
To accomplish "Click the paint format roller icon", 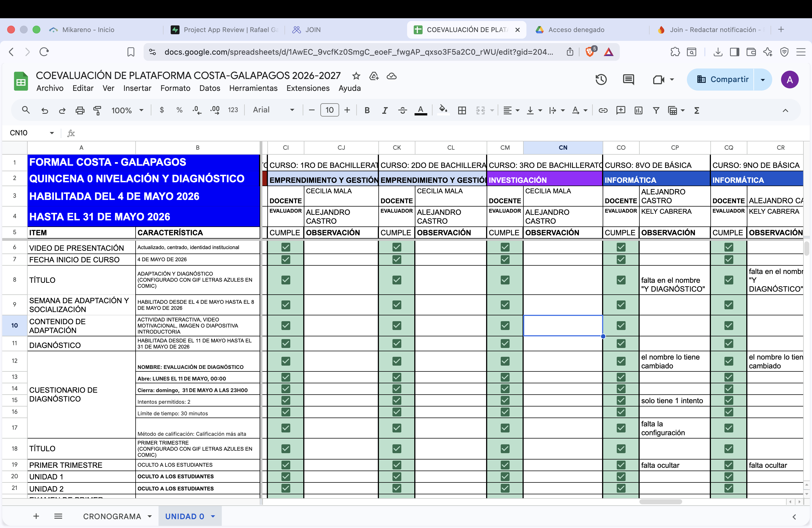I will coord(97,110).
